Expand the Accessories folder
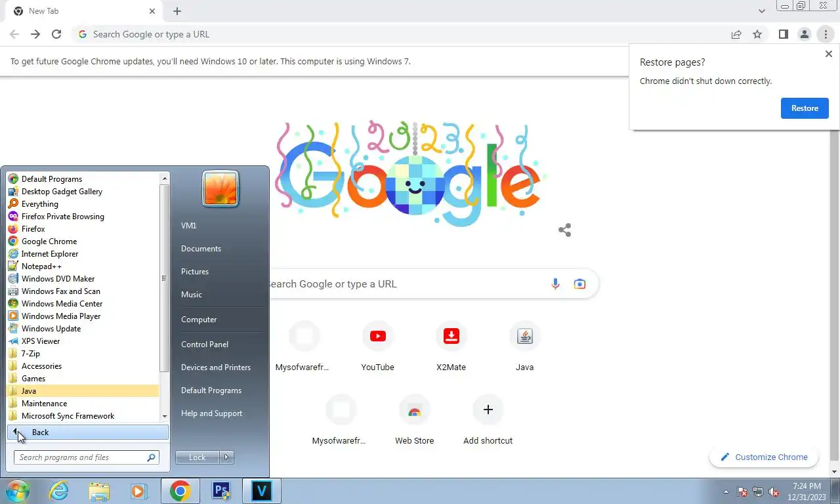The image size is (840, 504). [83, 366]
